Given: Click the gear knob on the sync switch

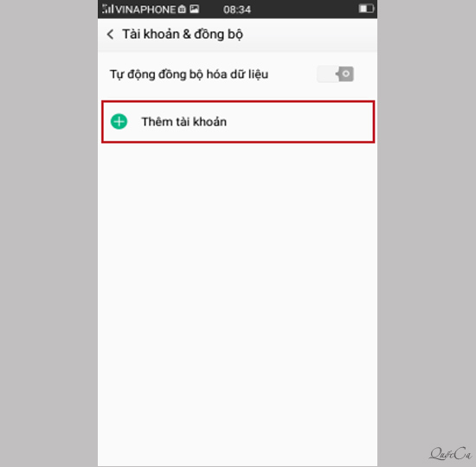Looking at the screenshot, I should coord(344,74).
